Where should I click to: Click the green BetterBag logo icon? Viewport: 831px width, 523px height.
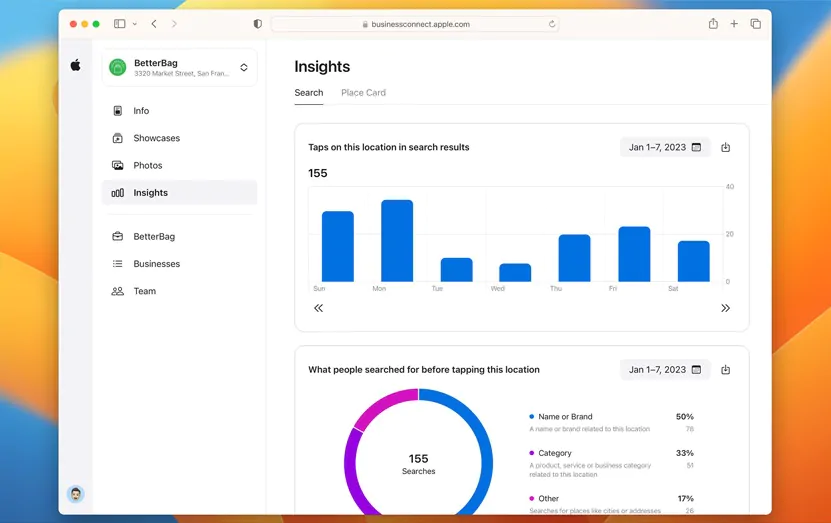118,67
